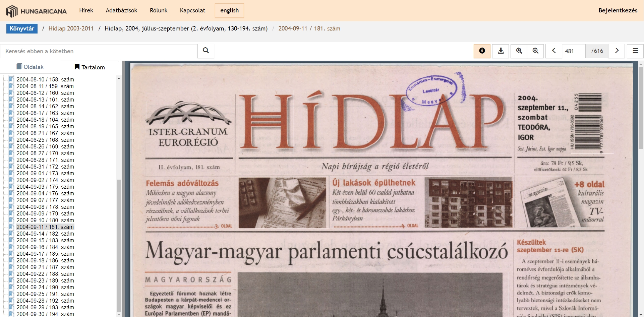644x317 pixels.
Task: Select 2004-08-27 / 170. szám
Action: (x=45, y=153)
